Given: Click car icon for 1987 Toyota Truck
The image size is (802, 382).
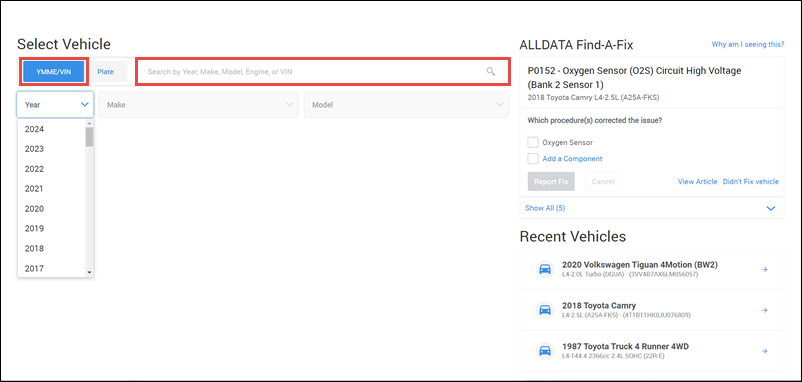Looking at the screenshot, I should coord(545,351).
